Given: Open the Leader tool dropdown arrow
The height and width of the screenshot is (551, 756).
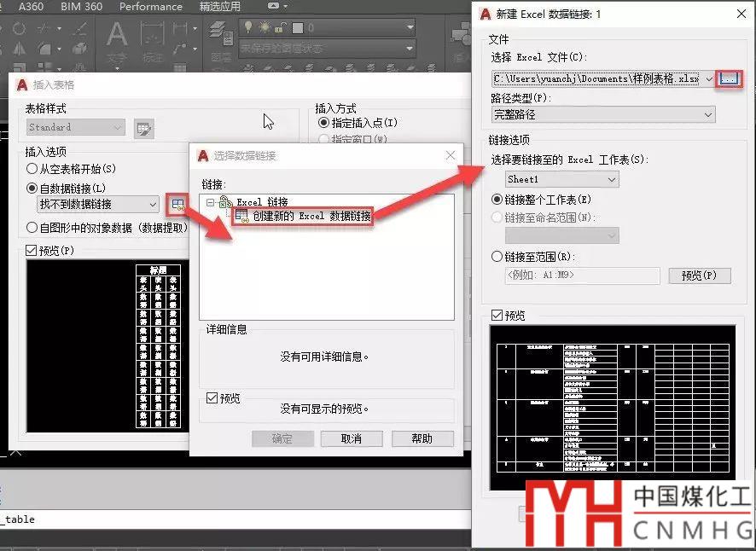Looking at the screenshot, I should tap(195, 49).
